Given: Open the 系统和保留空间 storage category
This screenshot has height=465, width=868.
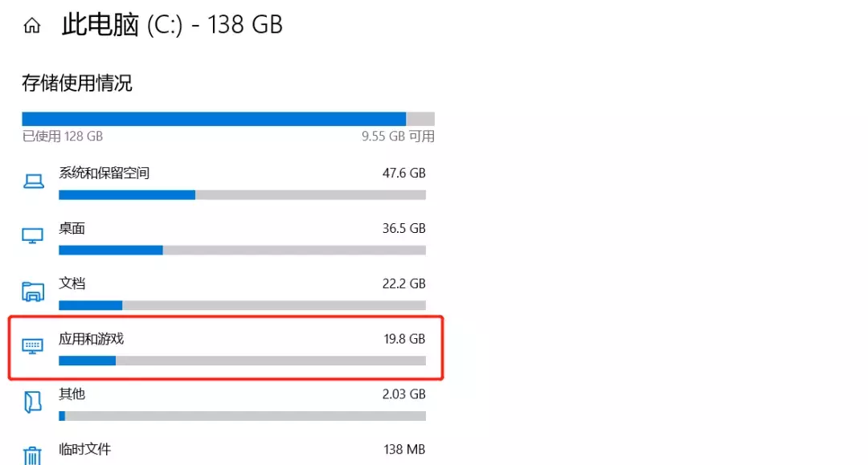Looking at the screenshot, I should [x=226, y=182].
